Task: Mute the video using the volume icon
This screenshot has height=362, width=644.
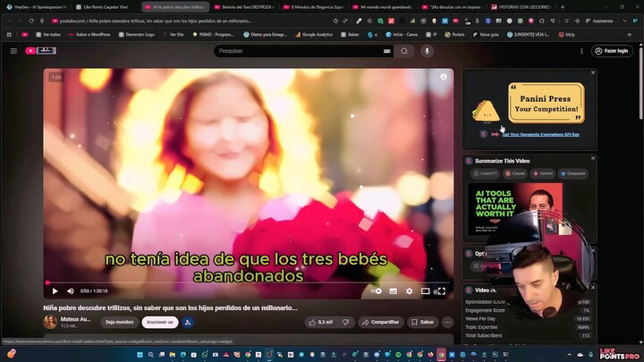Action: click(x=71, y=291)
